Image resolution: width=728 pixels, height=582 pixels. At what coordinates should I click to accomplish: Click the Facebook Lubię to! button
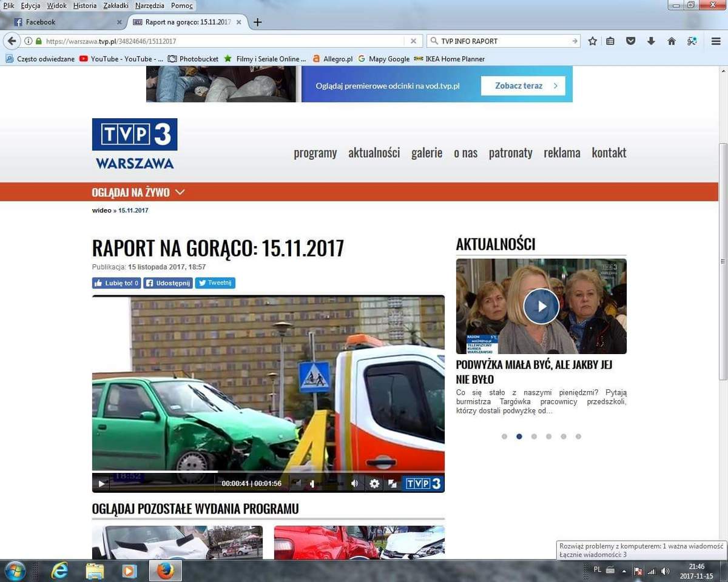(x=116, y=283)
